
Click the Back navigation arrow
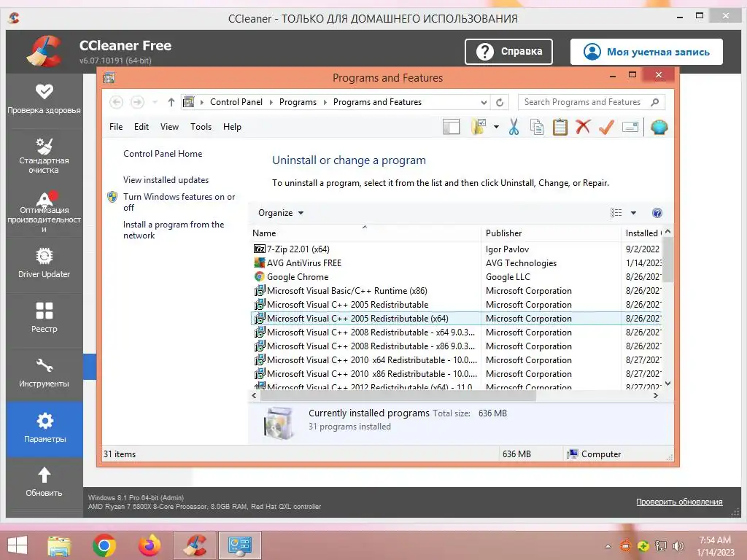116,102
